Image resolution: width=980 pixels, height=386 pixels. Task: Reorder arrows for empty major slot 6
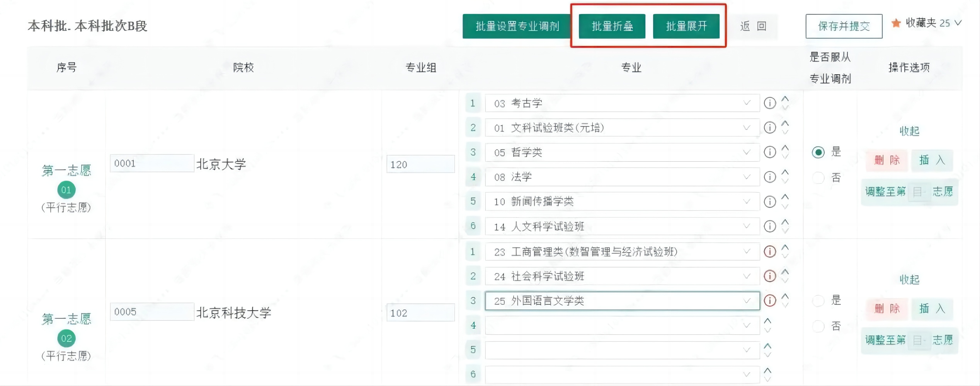pos(767,374)
